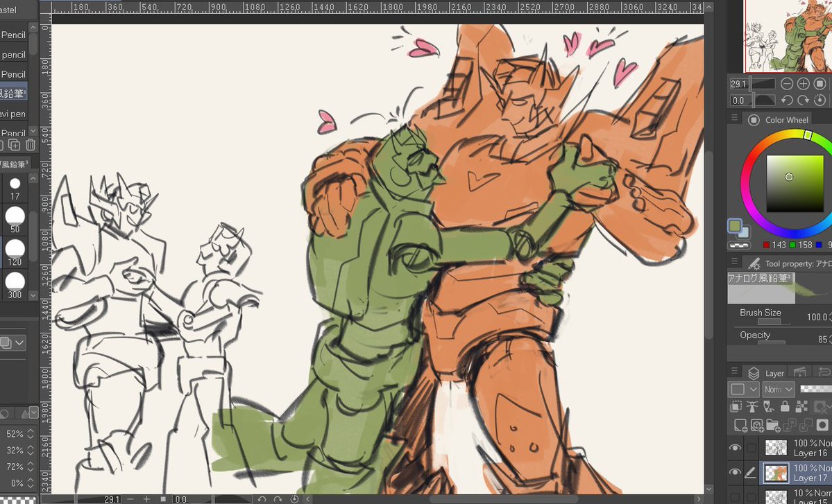Open the Color Wheel panel menu
Image resolution: width=832 pixels, height=504 pixels.
734,118
